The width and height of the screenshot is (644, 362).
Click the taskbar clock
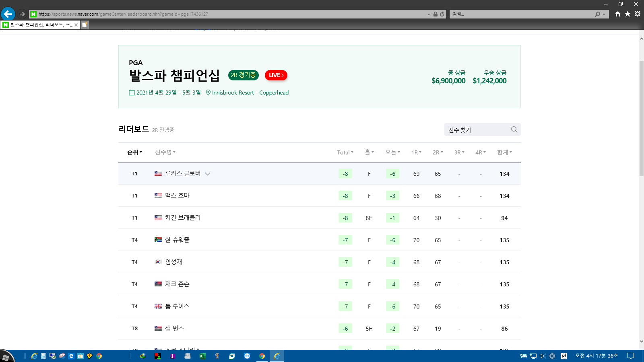pyautogui.click(x=597, y=356)
